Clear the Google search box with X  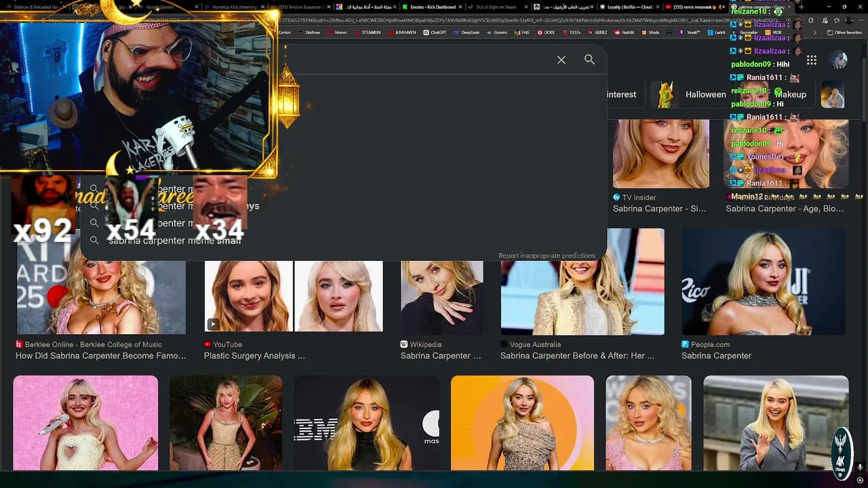561,60
